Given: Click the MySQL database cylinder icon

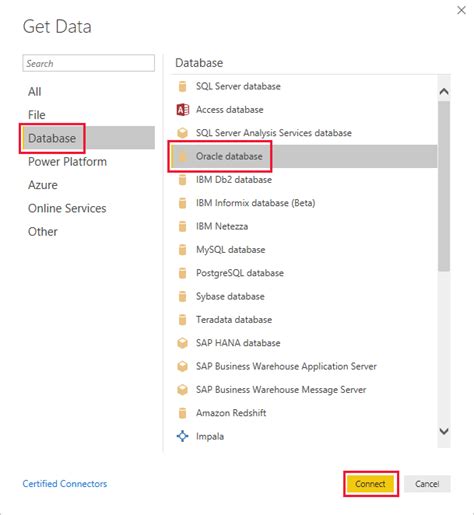Looking at the screenshot, I should (182, 250).
